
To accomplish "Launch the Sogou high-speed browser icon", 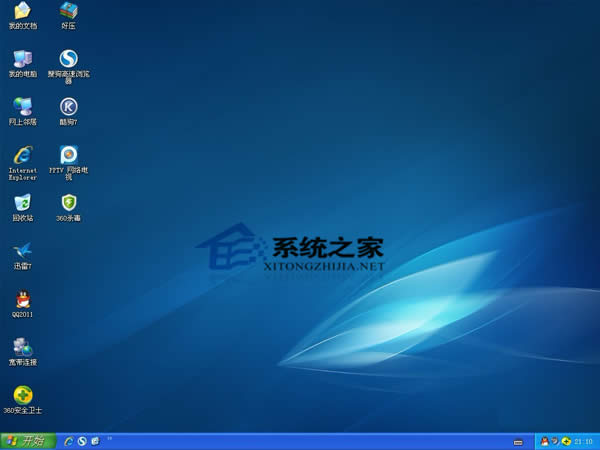I will [69, 66].
